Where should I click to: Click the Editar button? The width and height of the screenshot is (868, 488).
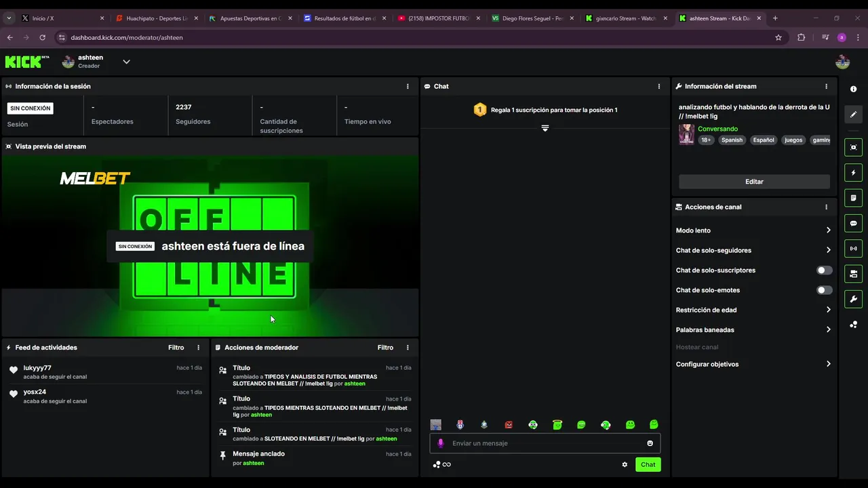click(x=754, y=182)
